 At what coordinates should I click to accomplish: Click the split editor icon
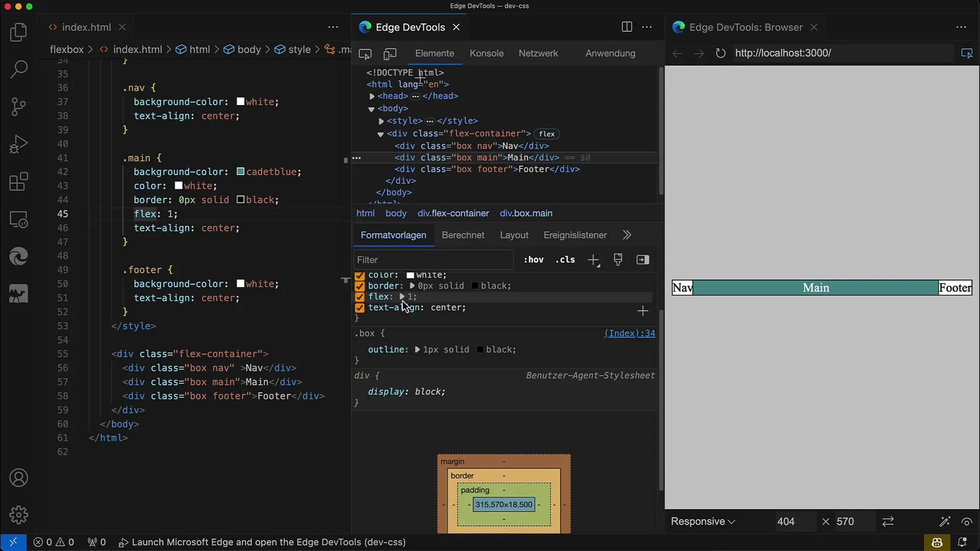[x=627, y=27]
